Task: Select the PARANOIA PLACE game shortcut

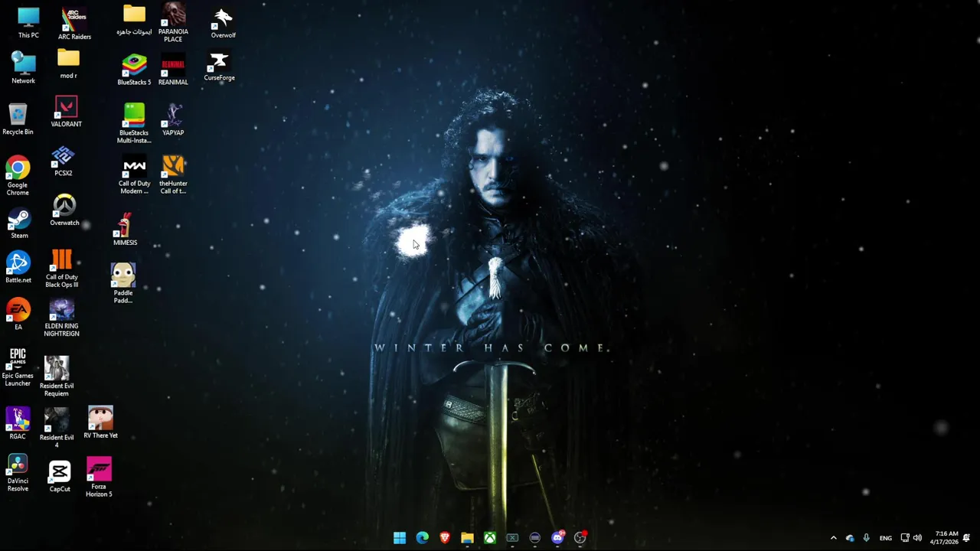Action: click(x=173, y=23)
